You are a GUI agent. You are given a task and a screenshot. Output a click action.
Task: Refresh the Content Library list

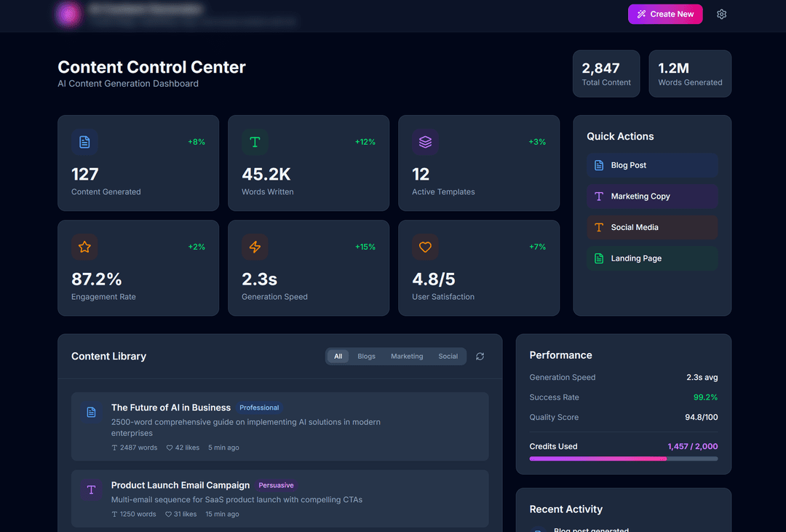point(480,357)
